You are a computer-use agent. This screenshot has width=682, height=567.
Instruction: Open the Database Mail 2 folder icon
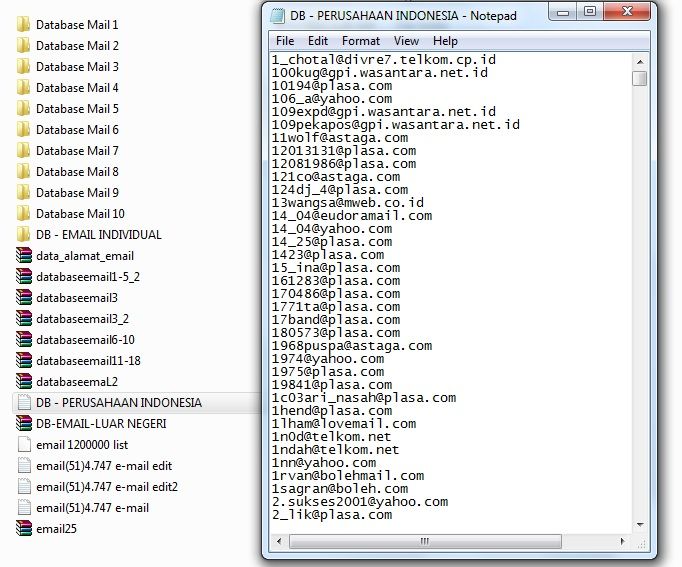(x=24, y=45)
